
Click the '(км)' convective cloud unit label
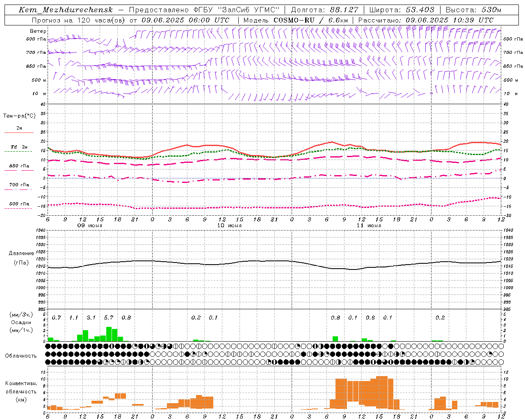click(x=21, y=399)
